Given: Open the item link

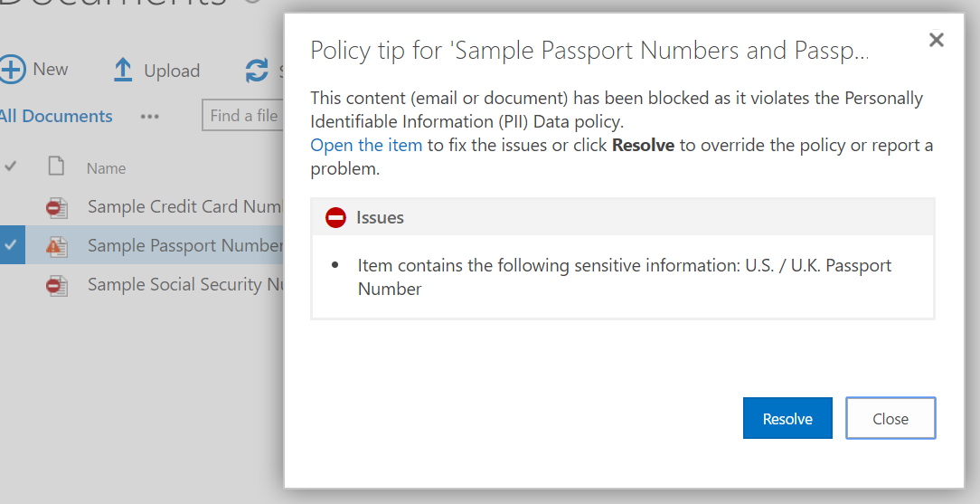Looking at the screenshot, I should (366, 145).
